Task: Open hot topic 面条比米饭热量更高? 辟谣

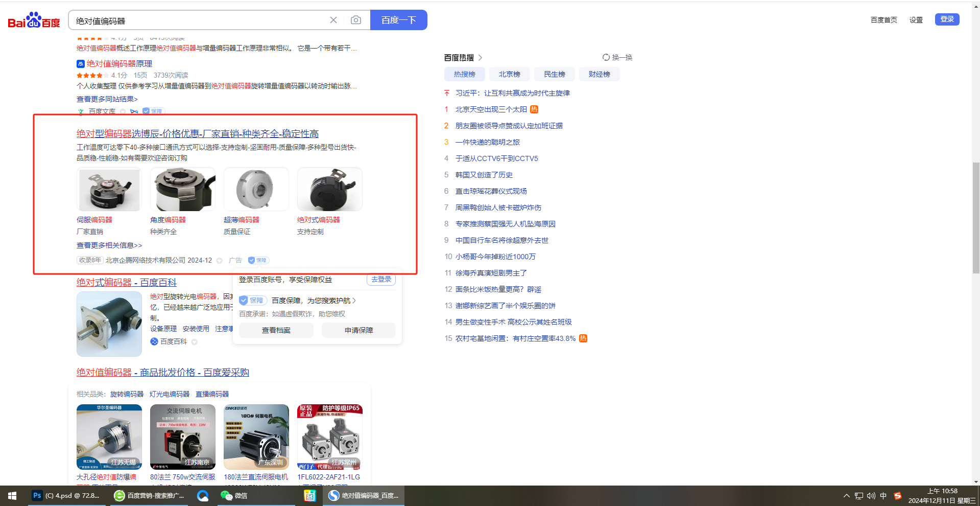Action: (x=498, y=289)
